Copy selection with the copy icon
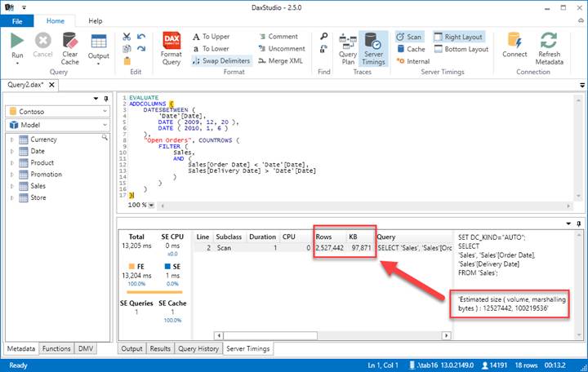 click(x=127, y=48)
